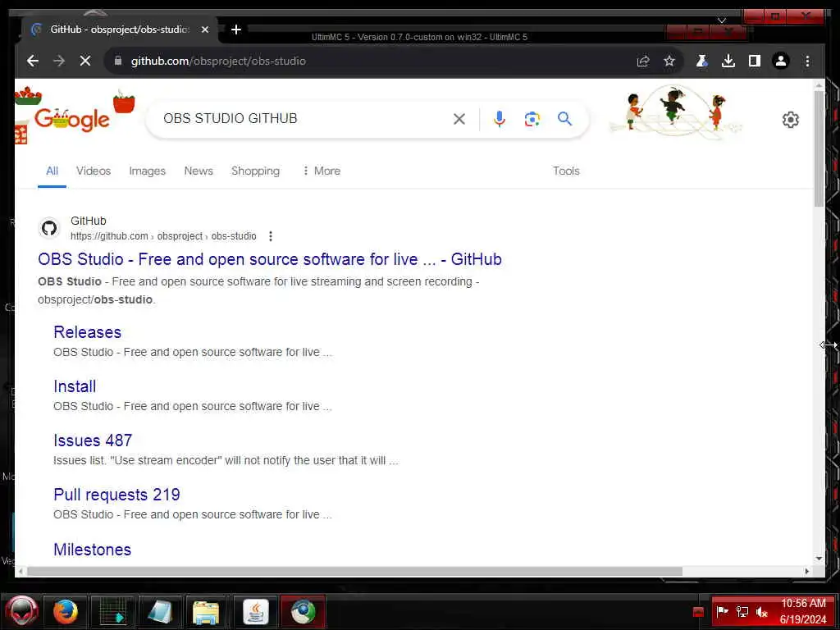Open the user profile avatar icon

(x=781, y=61)
